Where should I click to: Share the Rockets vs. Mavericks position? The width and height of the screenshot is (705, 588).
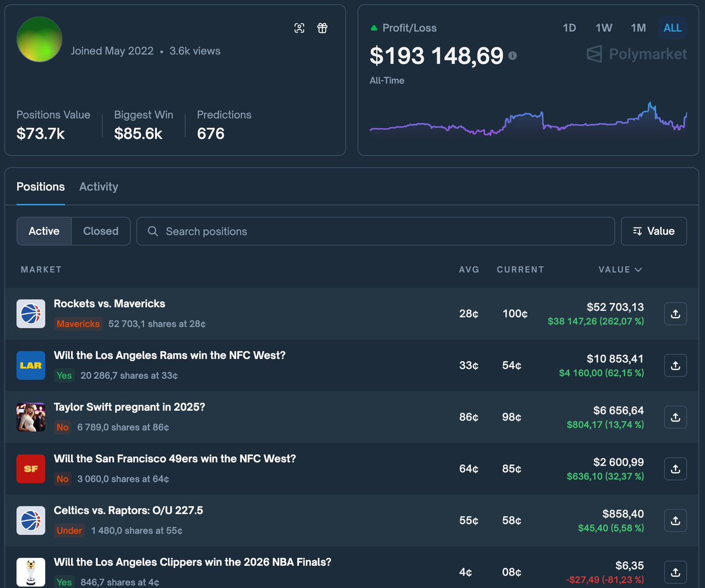pyautogui.click(x=676, y=314)
